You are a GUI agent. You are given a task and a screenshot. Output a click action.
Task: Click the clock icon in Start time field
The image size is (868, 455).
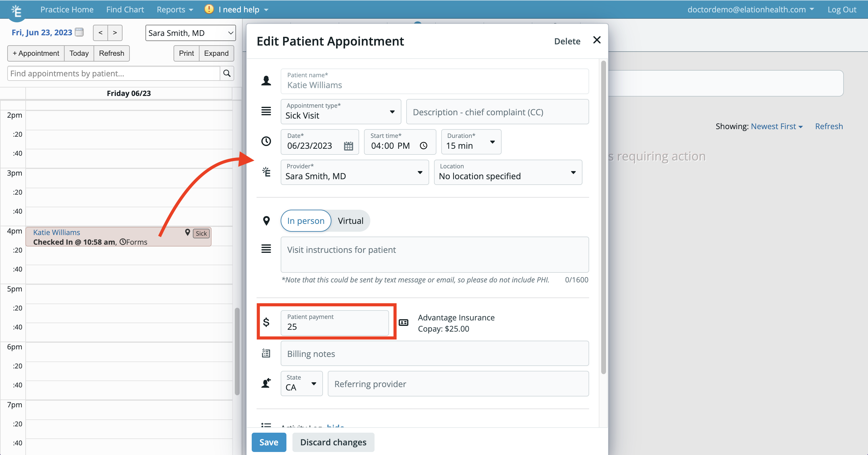(x=423, y=146)
